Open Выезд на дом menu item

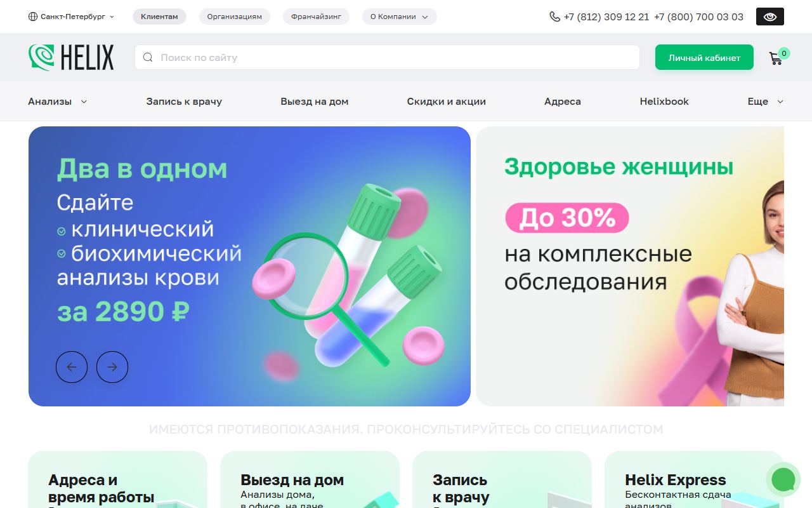point(315,102)
